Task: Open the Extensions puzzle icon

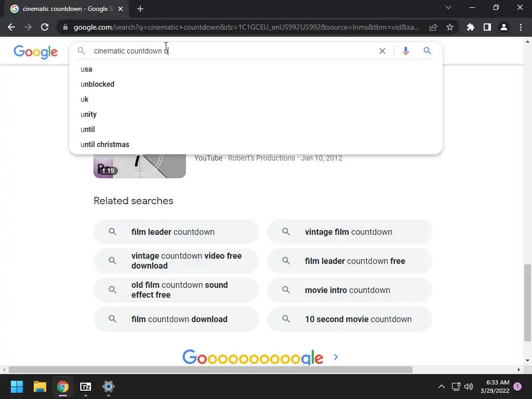Action: (470, 27)
